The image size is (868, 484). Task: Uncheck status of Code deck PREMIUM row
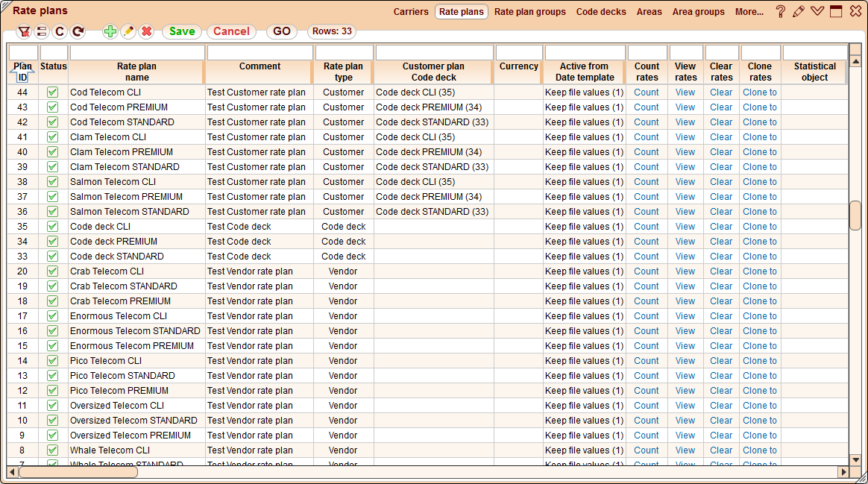pos(52,241)
